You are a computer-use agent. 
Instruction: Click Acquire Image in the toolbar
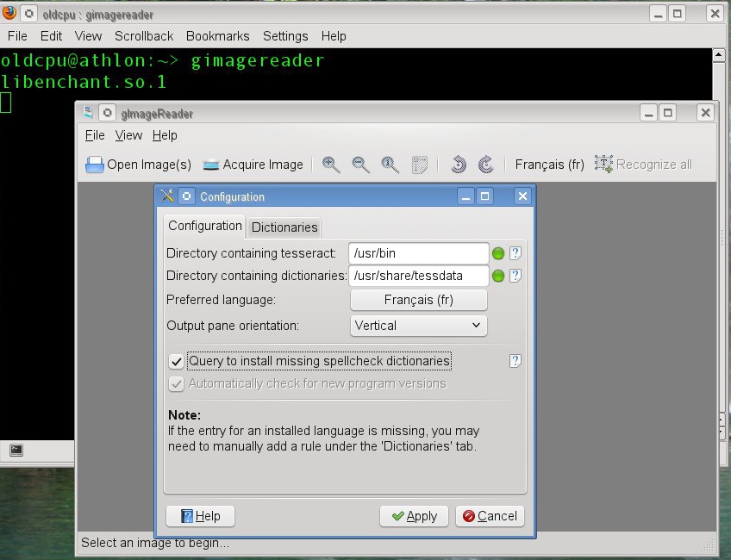pos(253,165)
